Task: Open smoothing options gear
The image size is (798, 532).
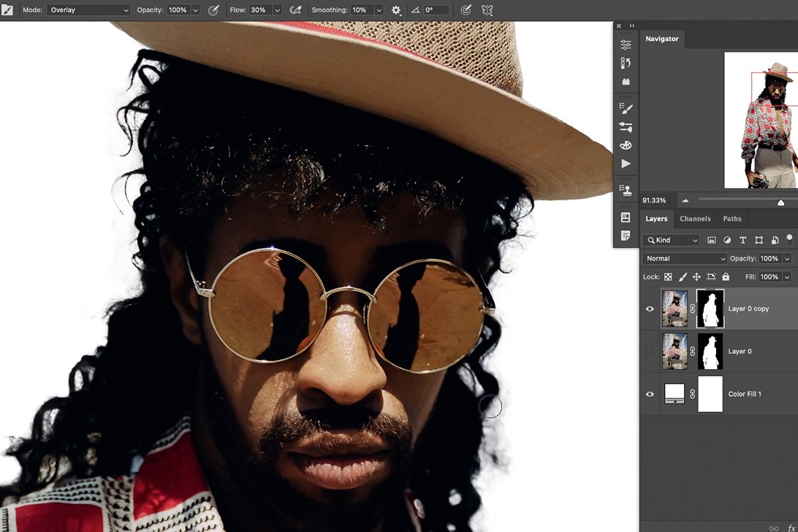Action: point(396,11)
